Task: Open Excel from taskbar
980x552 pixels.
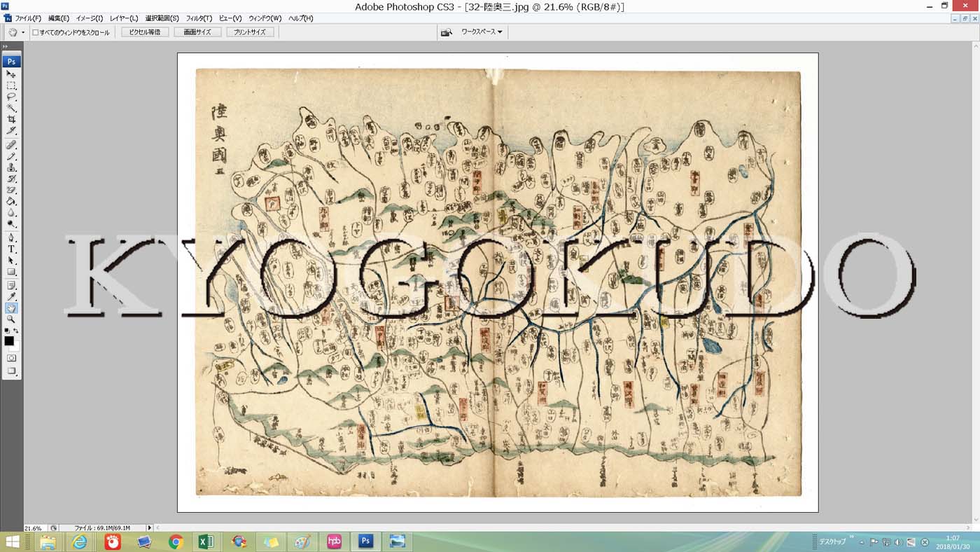Action: click(x=206, y=541)
